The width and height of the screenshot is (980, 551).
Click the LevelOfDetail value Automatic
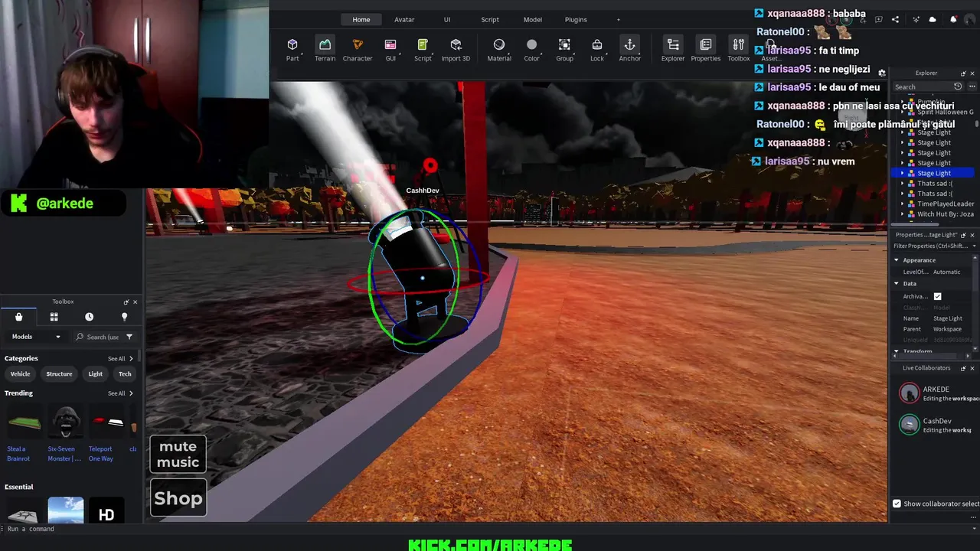click(946, 272)
